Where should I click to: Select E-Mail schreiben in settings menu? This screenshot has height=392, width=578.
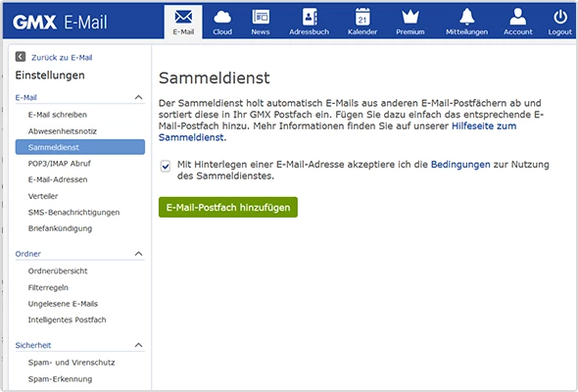58,115
